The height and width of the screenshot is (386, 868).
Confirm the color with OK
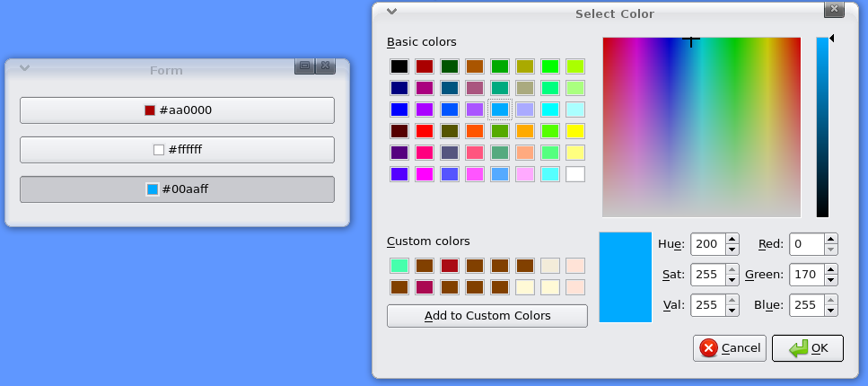(808, 348)
